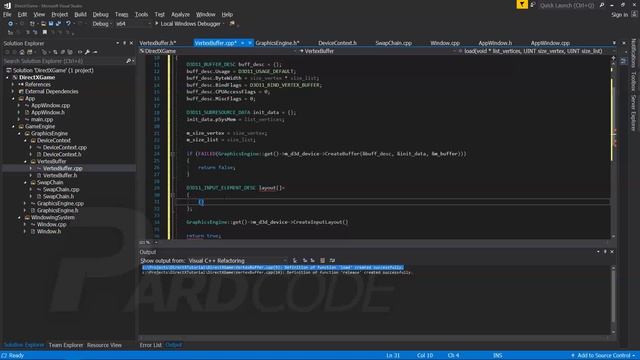Open the Build menu

point(80,14)
